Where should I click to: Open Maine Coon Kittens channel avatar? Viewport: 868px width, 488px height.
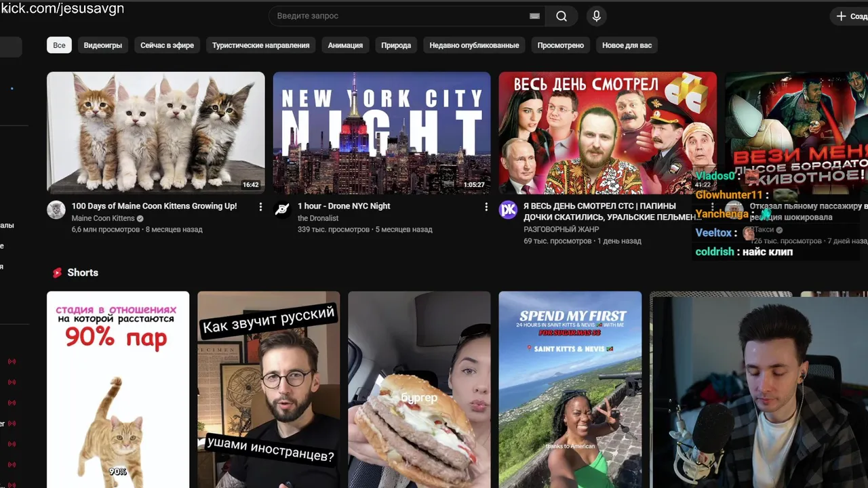(x=56, y=209)
